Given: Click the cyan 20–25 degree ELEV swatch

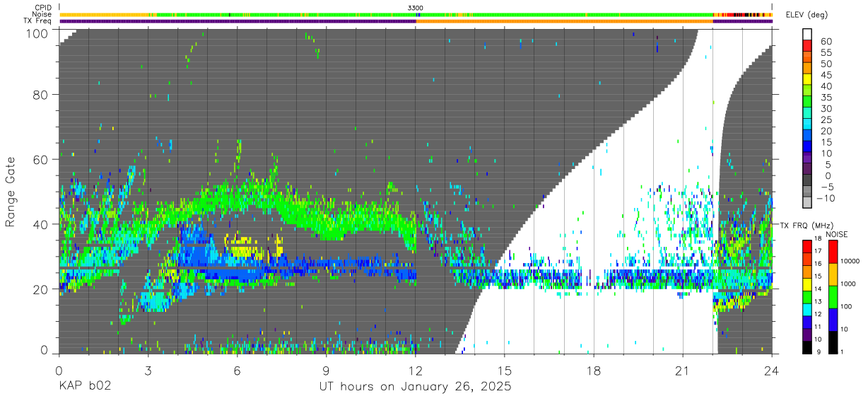Looking at the screenshot, I should (x=808, y=124).
